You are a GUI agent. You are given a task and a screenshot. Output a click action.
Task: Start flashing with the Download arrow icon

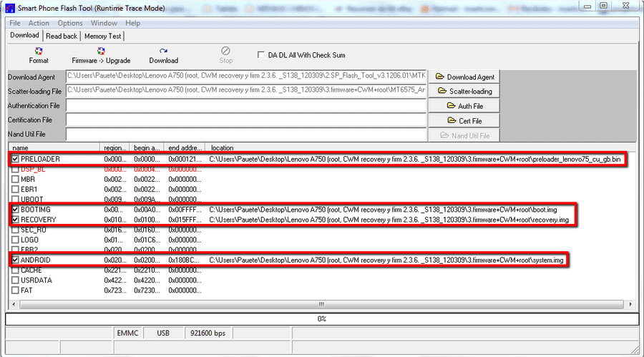[x=163, y=51]
